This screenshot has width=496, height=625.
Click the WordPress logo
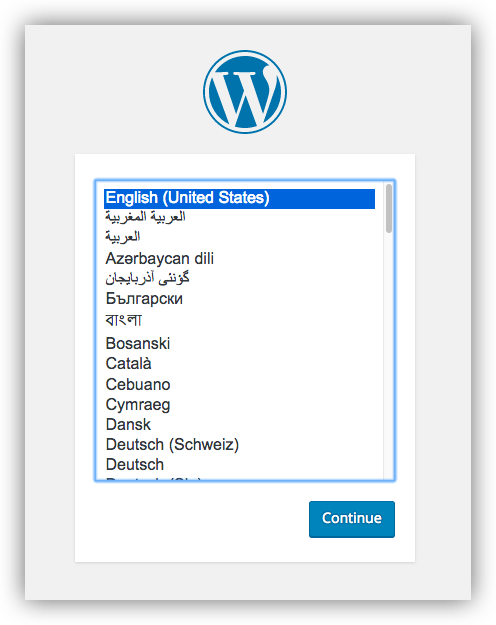pyautogui.click(x=245, y=92)
